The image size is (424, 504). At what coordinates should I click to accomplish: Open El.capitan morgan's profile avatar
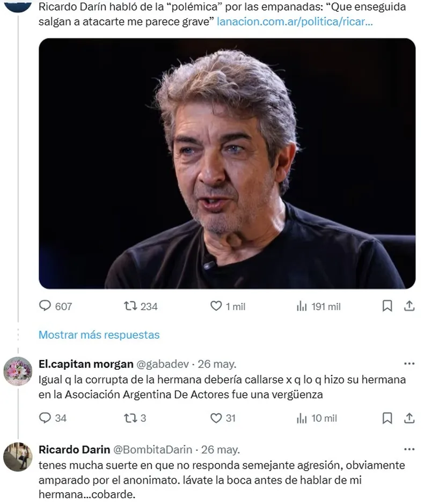click(18, 371)
